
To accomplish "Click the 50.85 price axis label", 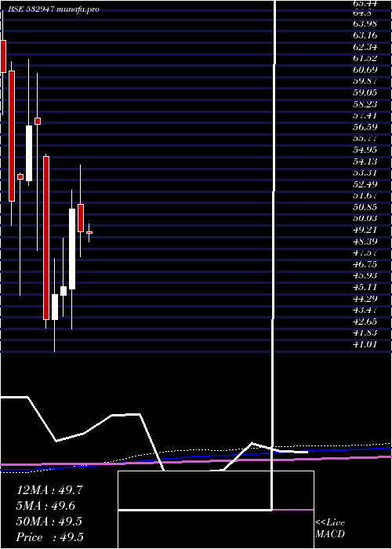I will (x=365, y=207).
